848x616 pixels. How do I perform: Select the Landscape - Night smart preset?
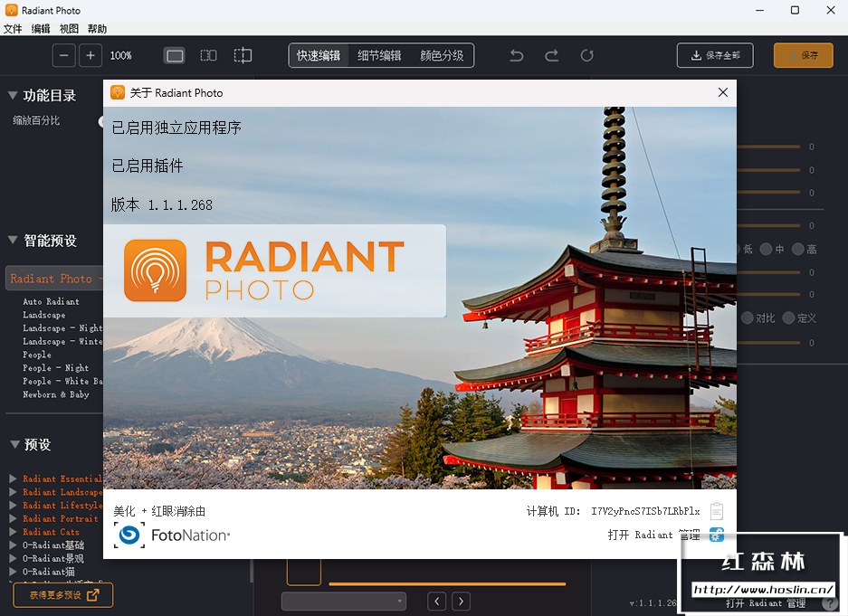62,328
